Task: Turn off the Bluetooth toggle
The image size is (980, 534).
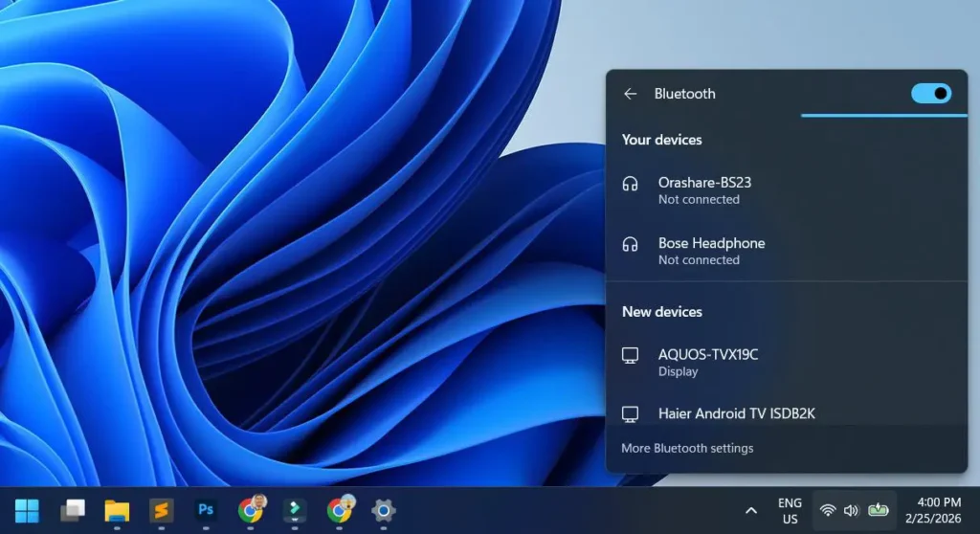Action: (930, 94)
